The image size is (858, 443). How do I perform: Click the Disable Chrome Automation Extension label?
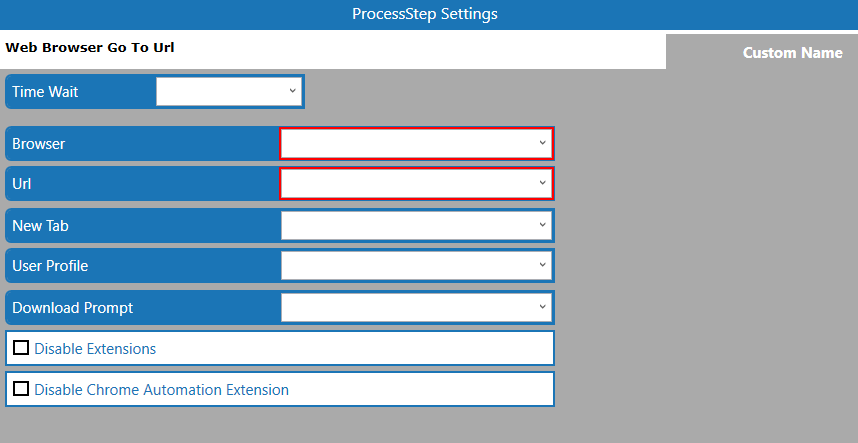161,390
